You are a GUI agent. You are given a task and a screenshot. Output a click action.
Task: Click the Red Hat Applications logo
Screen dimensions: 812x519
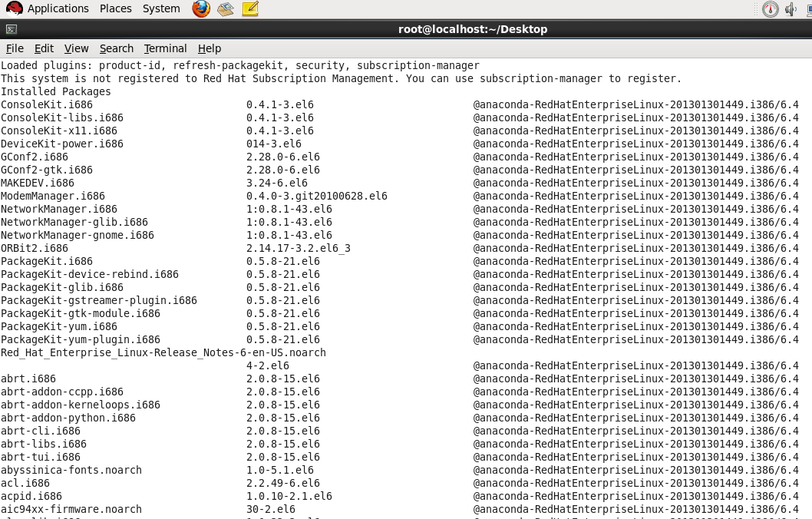(14, 8)
